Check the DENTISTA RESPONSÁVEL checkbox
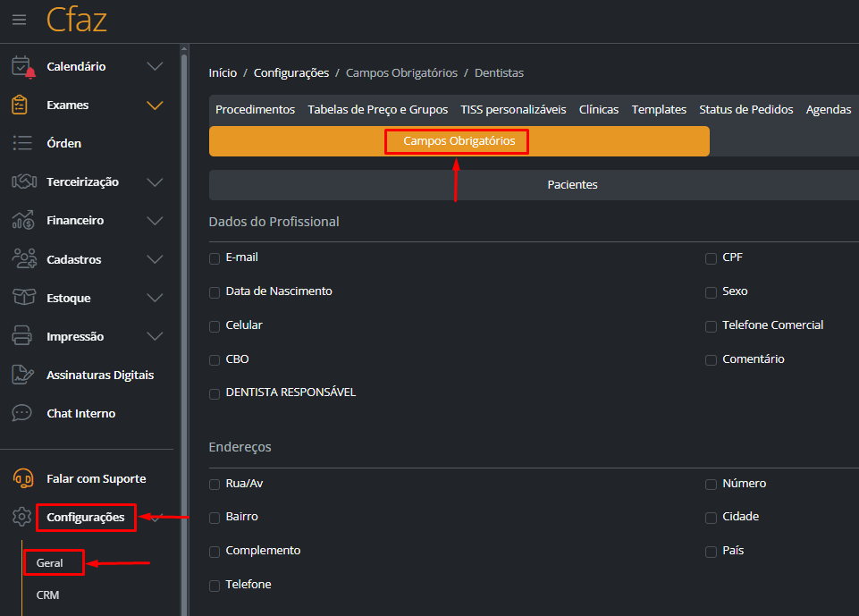The height and width of the screenshot is (616, 859). pos(215,394)
